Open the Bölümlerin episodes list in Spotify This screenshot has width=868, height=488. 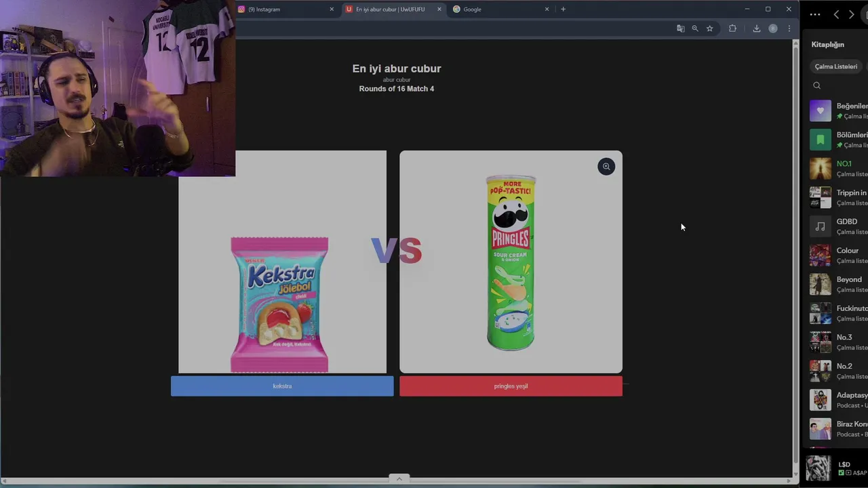[839, 140]
